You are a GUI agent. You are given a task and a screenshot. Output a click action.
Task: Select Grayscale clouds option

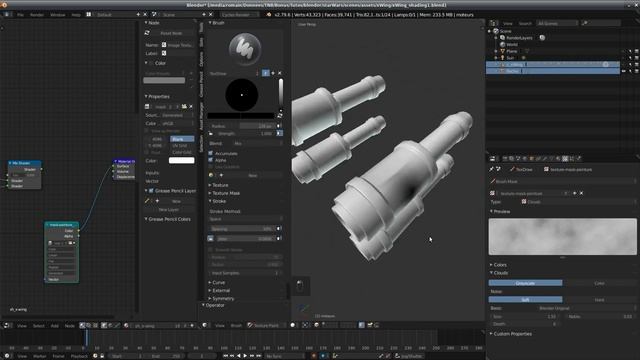point(525,283)
